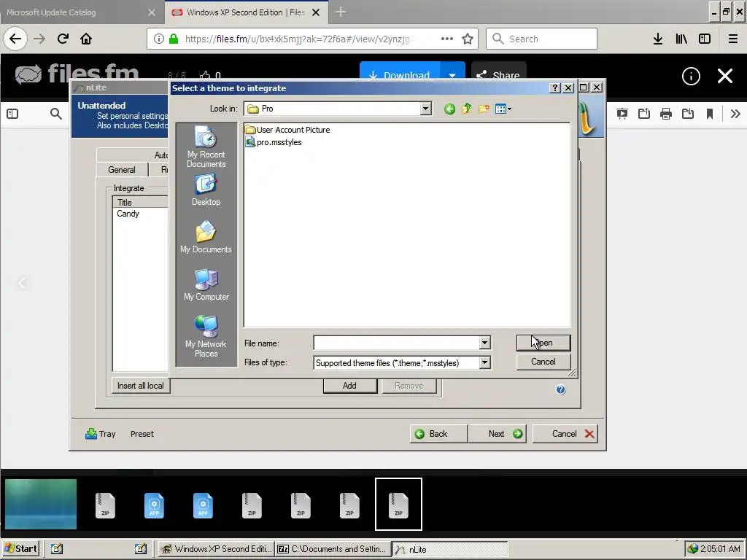
Task: Open the page actions ellipsis menu
Action: pyautogui.click(x=447, y=39)
